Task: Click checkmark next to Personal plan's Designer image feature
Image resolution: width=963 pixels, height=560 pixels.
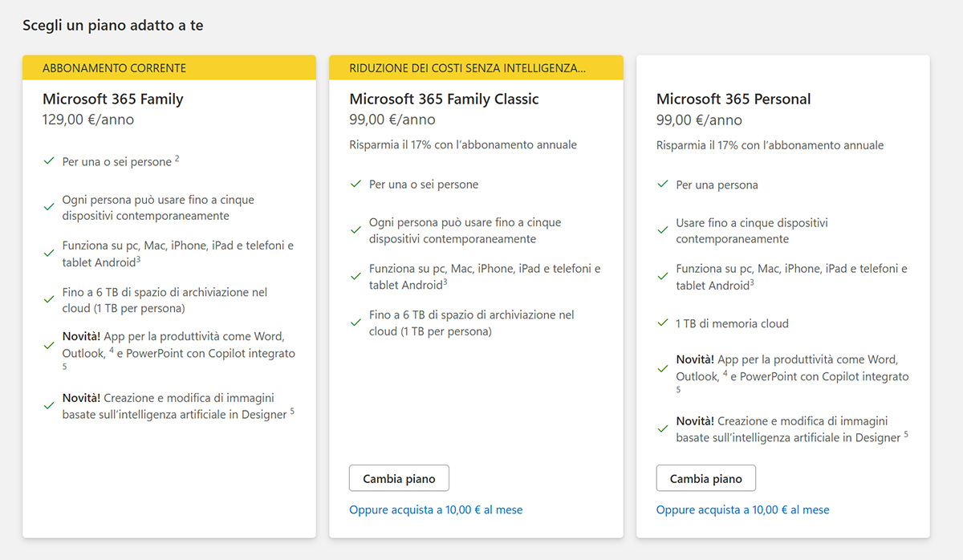Action: pyautogui.click(x=663, y=428)
